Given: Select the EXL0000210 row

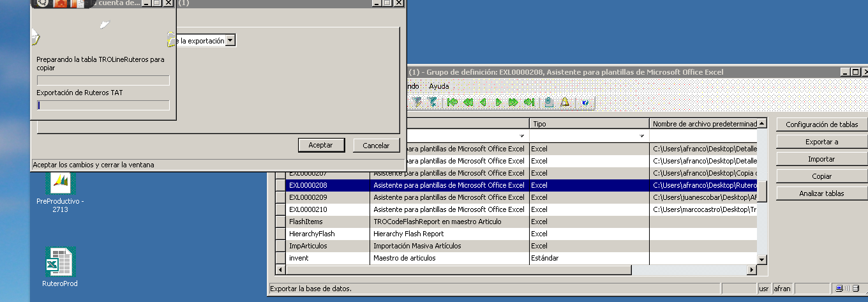Looking at the screenshot, I should pos(516,209).
